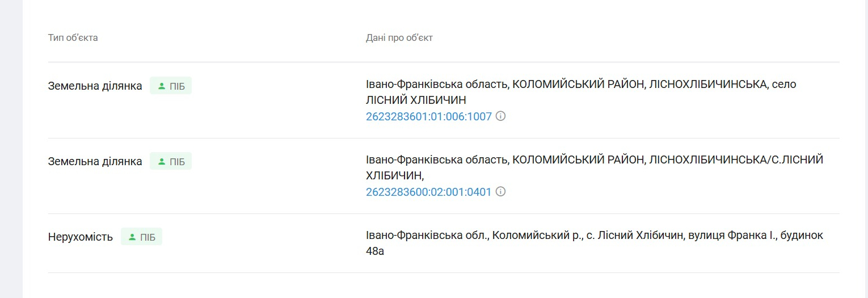Click person icon in second Земельна ділянка badge
The height and width of the screenshot is (298, 868).
[162, 162]
